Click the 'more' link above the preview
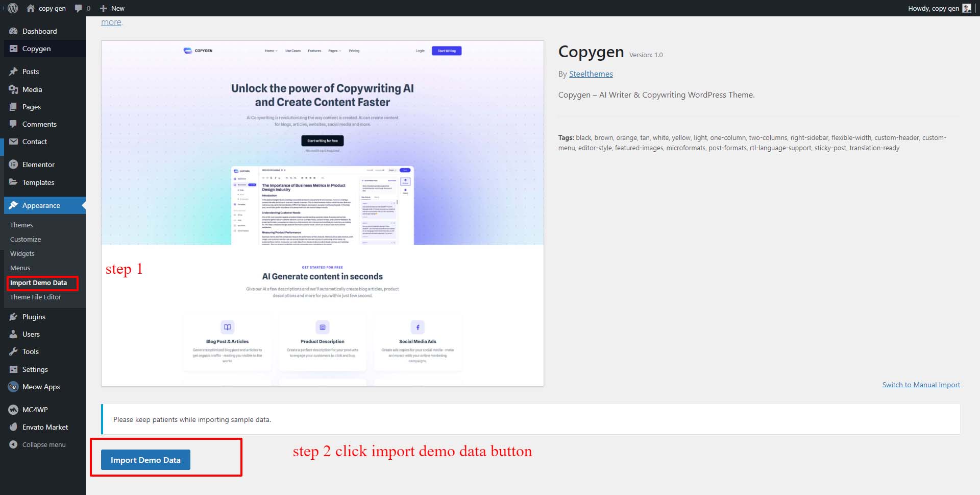Screen dimensions: 980x495 tap(111, 22)
